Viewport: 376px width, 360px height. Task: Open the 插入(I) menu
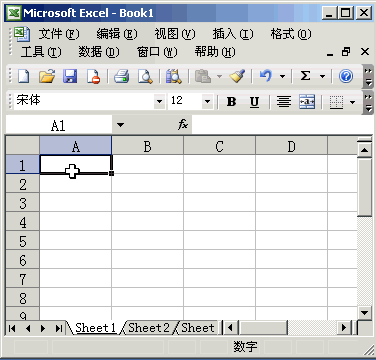point(233,34)
